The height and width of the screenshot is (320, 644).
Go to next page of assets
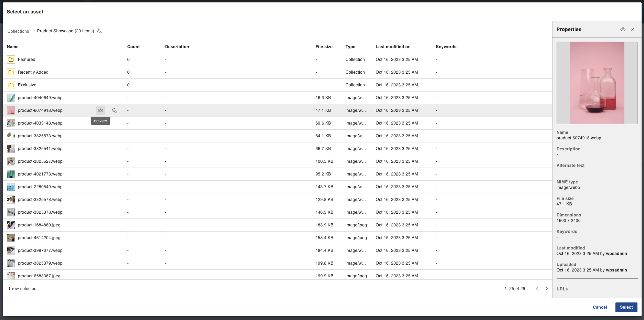click(x=547, y=289)
